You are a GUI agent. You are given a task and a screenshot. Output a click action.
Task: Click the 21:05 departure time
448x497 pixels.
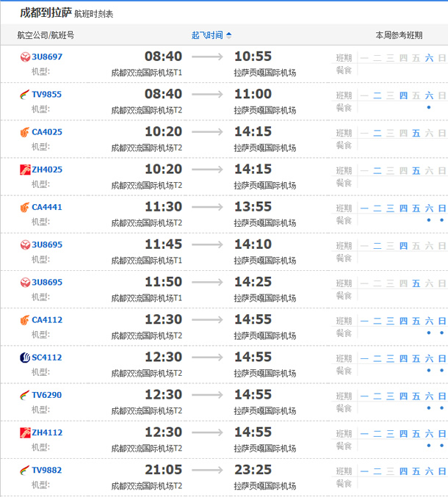[163, 470]
